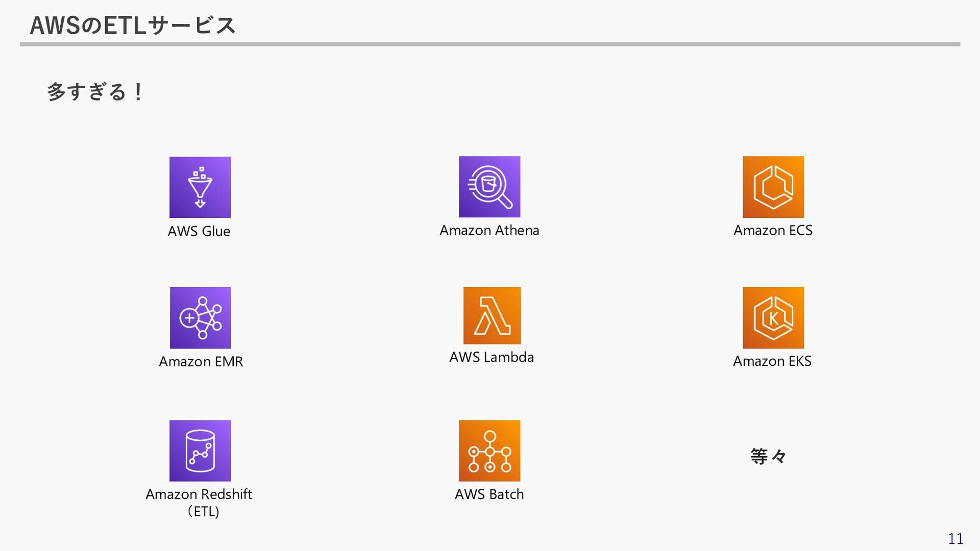The image size is (980, 551).
Task: Select the 'Amazon EMR' label
Action: click(x=201, y=362)
